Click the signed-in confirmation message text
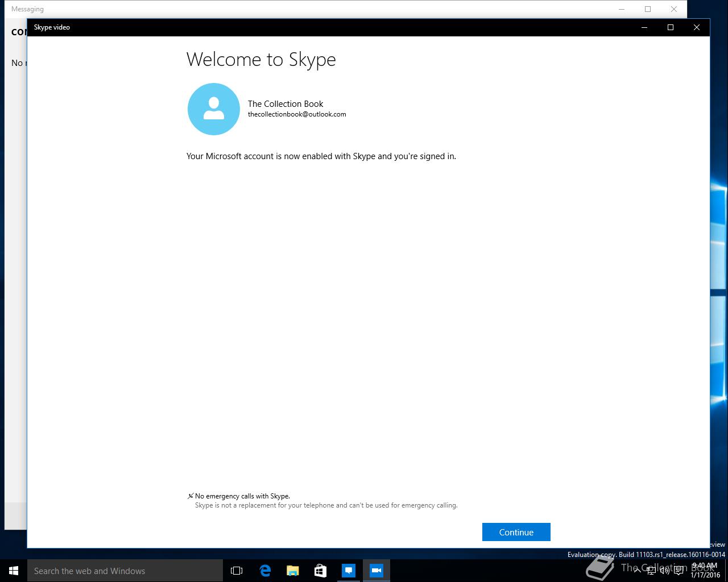The image size is (728, 582). pos(321,156)
